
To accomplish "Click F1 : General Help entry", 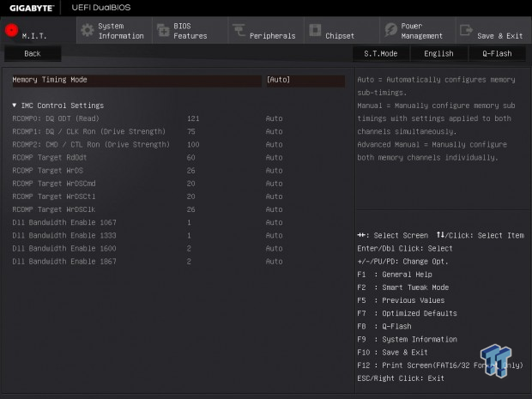I will 395,275.
